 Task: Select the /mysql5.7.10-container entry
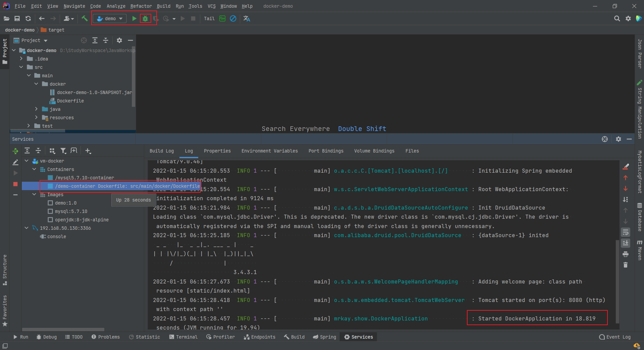coord(81,178)
